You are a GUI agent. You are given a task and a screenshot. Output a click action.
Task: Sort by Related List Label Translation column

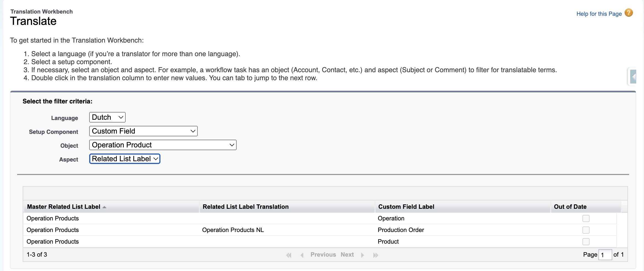[245, 207]
